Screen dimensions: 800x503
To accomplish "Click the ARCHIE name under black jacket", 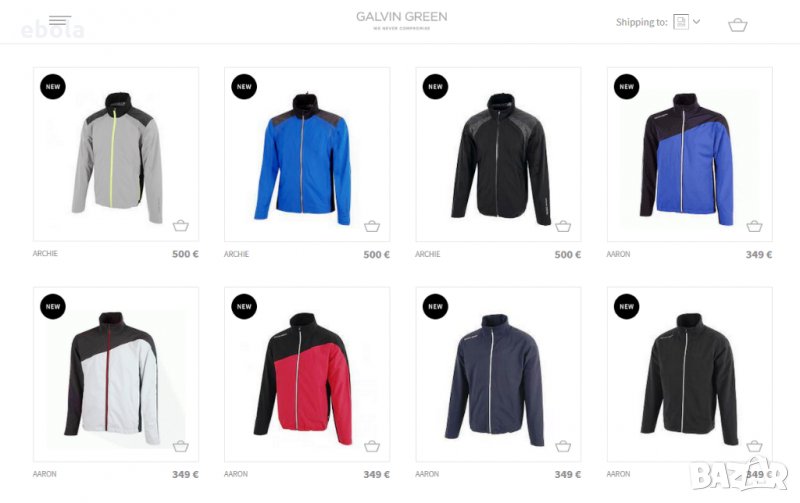I will coord(428,254).
